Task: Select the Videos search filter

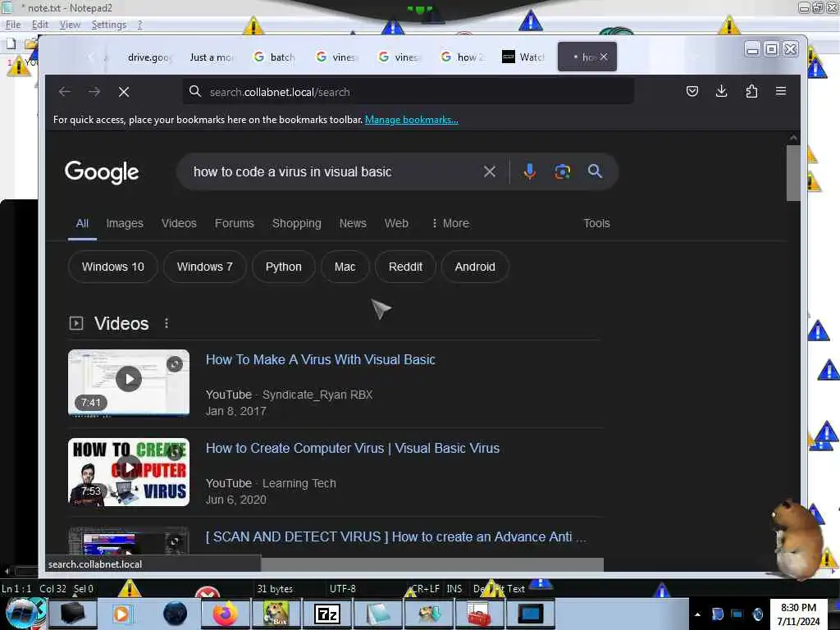Action: (179, 223)
